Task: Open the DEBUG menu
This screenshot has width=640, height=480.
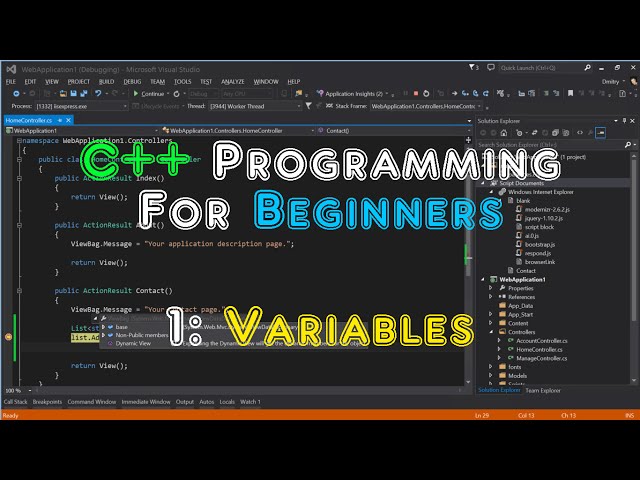Action: (x=132, y=82)
